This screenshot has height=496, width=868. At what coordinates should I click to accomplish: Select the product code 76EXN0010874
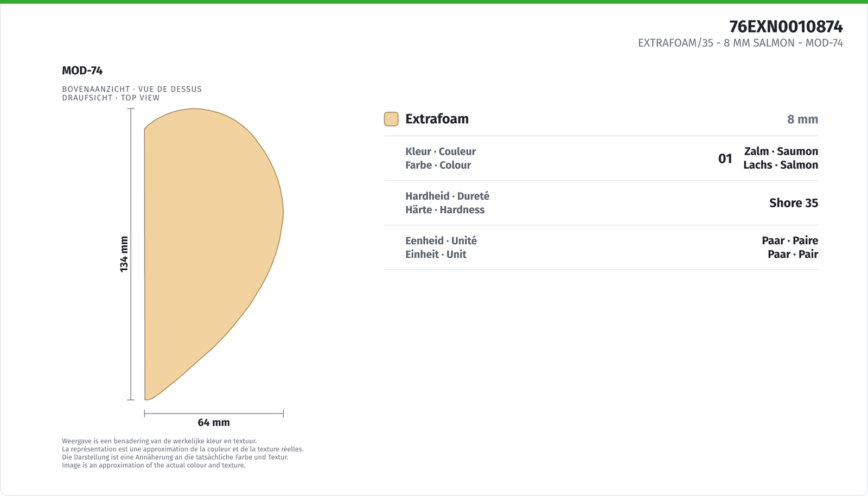click(x=786, y=26)
